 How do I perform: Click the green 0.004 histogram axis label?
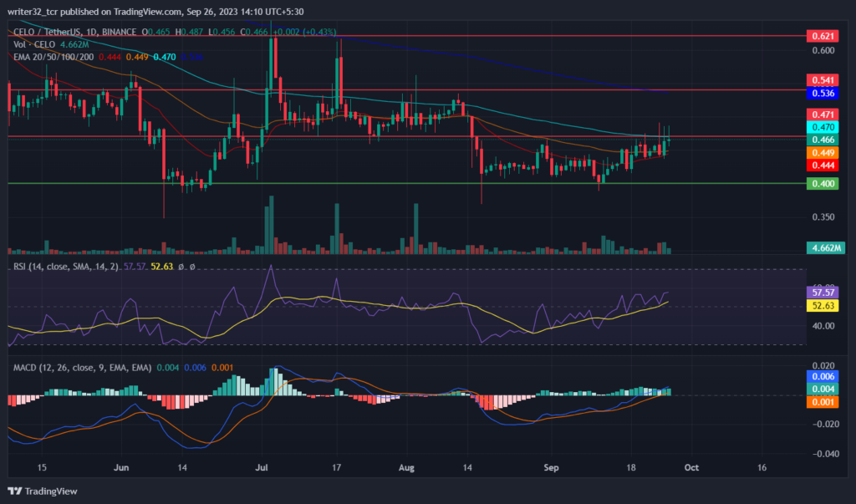pos(823,389)
